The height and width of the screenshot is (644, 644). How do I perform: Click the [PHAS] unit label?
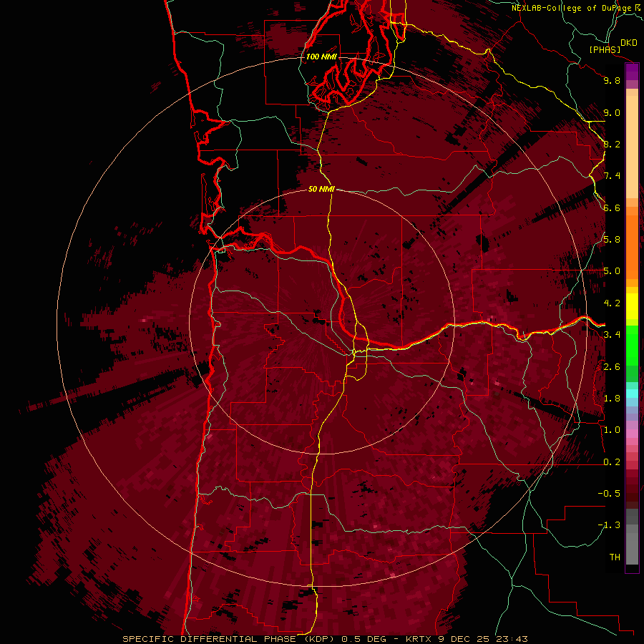[x=605, y=50]
